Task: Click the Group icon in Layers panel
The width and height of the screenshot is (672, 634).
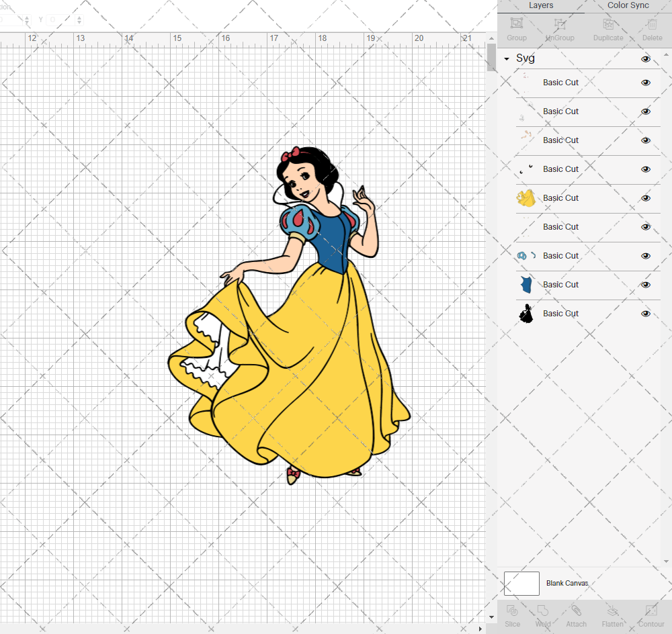Action: point(517,23)
